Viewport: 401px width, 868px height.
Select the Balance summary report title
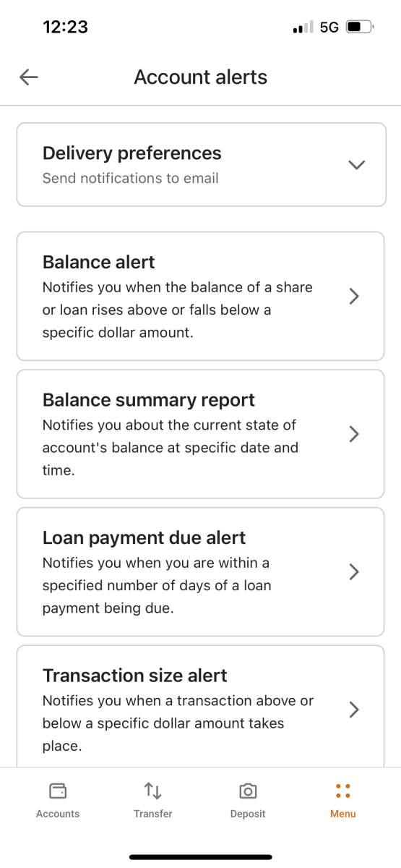point(149,400)
